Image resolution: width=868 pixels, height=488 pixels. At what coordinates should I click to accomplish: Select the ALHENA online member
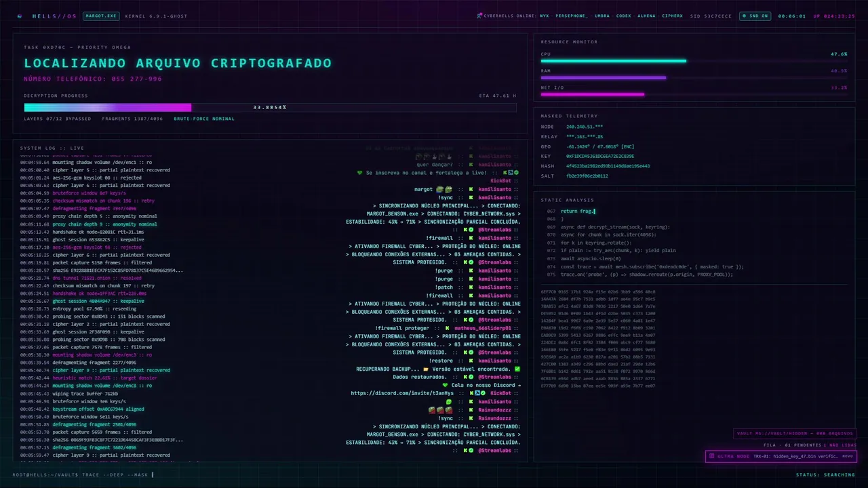646,16
